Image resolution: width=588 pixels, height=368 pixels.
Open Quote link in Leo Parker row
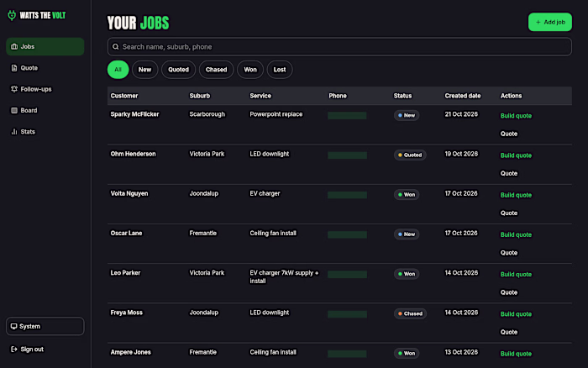tap(509, 292)
